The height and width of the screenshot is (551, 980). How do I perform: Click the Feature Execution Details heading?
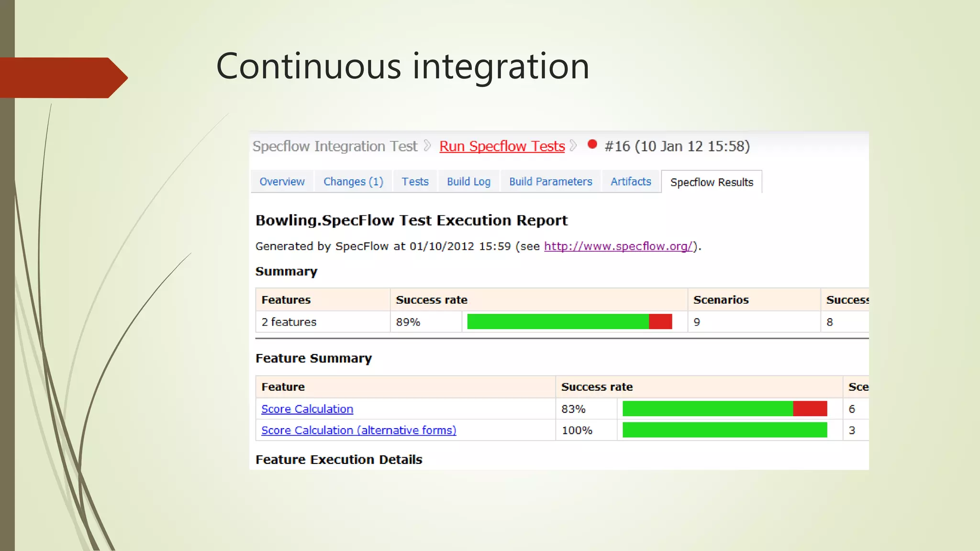click(339, 460)
